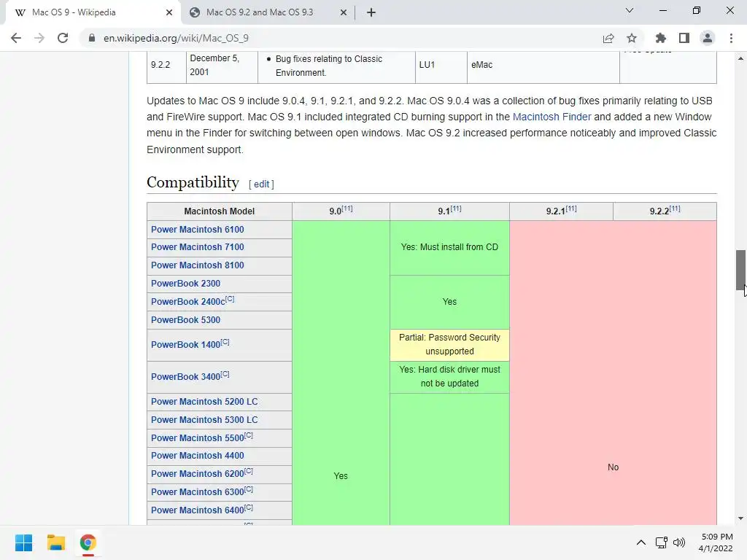
Task: Close the Mac OS 9.2 and 9.3 tab
Action: (x=344, y=12)
